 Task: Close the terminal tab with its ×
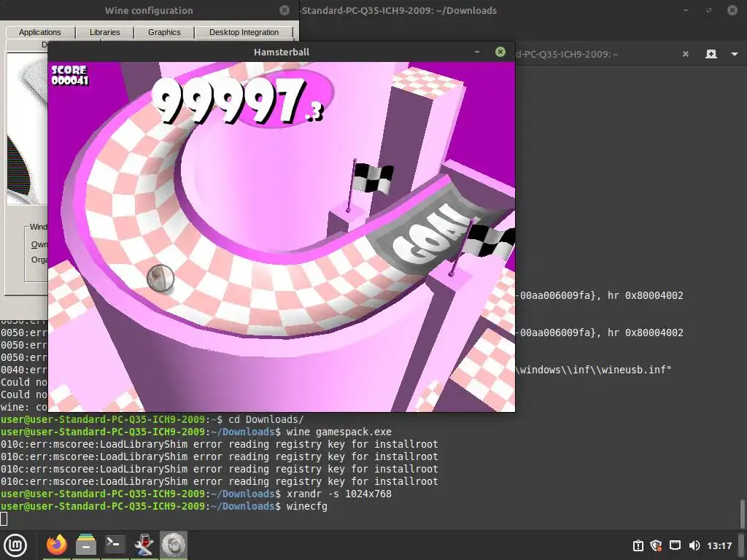(x=686, y=54)
